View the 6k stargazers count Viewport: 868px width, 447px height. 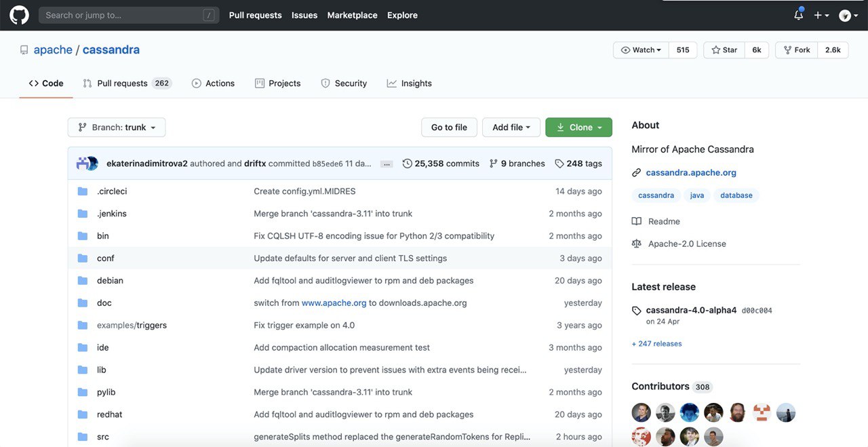pyautogui.click(x=757, y=50)
